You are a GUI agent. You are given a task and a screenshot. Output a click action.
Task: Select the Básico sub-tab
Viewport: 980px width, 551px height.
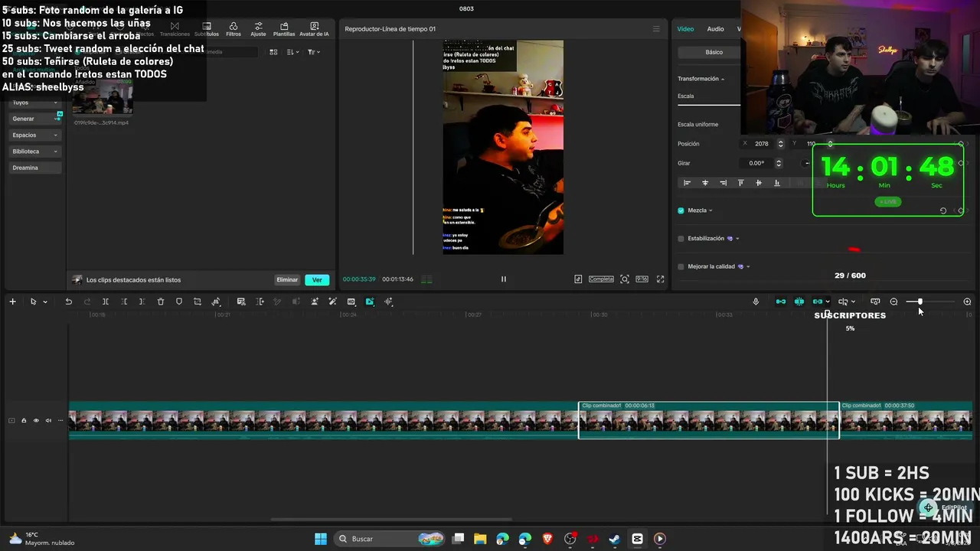click(x=714, y=52)
